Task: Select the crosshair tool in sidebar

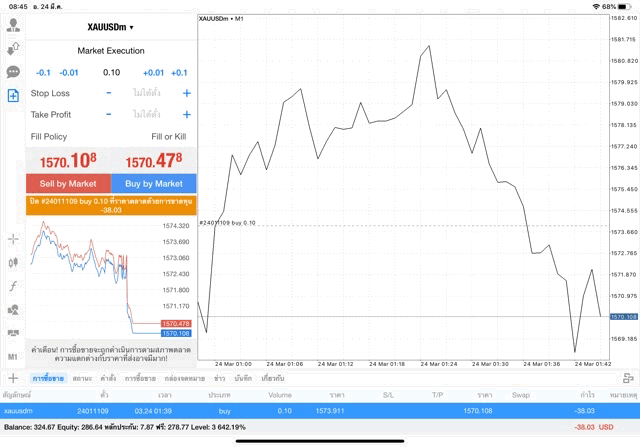Action: click(13, 239)
